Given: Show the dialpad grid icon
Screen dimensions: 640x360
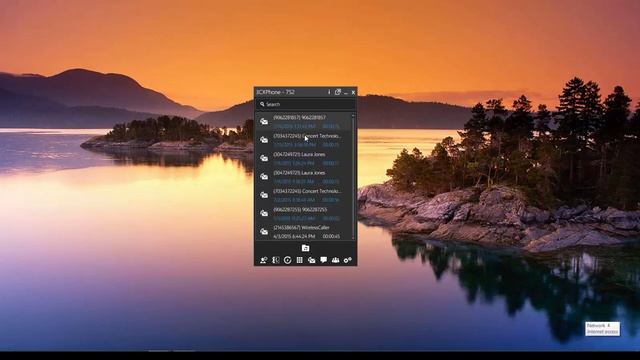Looking at the screenshot, I should (x=300, y=260).
